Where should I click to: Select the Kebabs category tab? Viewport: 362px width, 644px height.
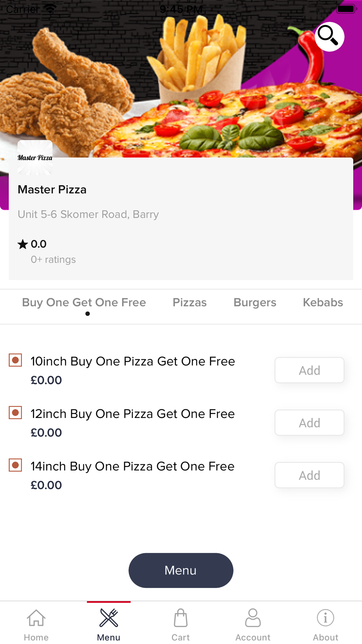pyautogui.click(x=323, y=302)
